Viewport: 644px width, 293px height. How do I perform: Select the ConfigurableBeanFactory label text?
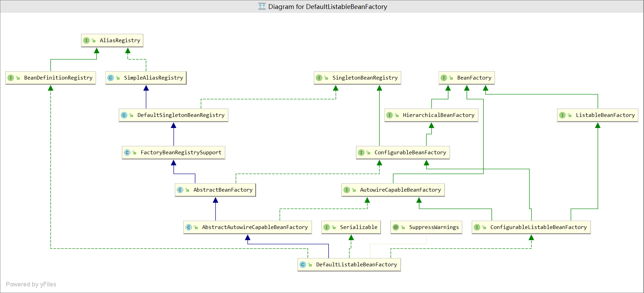click(x=410, y=153)
